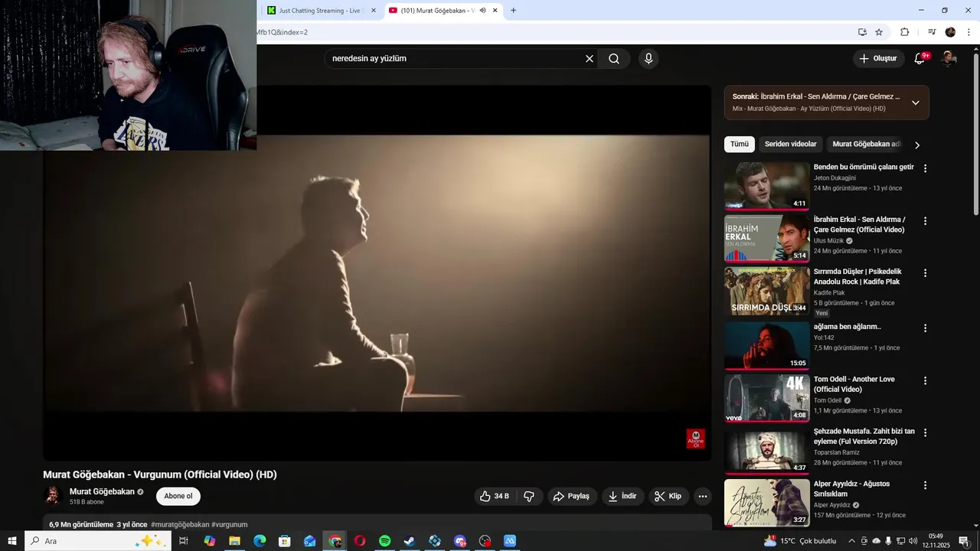Click the Paylaş share button
Viewport: 980px width, 551px height.
pos(571,496)
